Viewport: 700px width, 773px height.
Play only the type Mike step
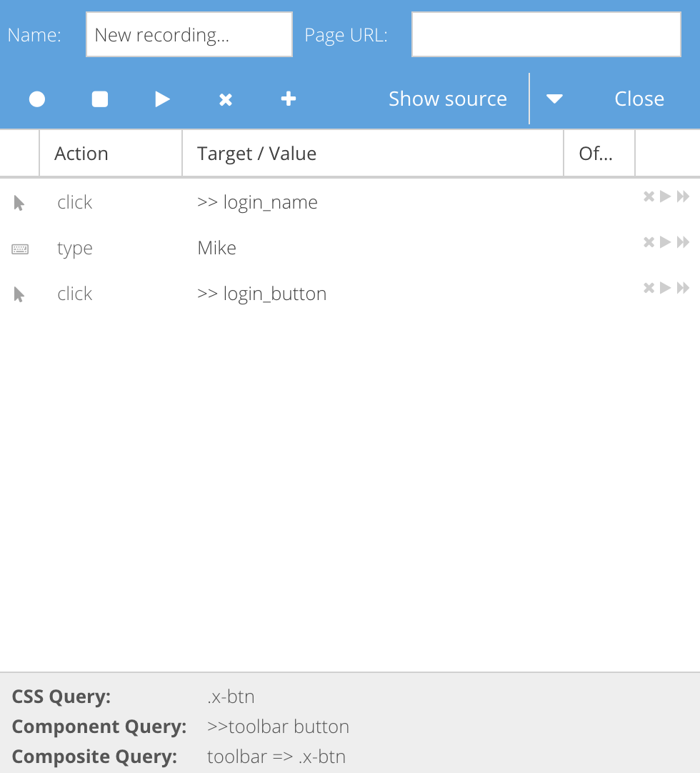[x=666, y=242]
